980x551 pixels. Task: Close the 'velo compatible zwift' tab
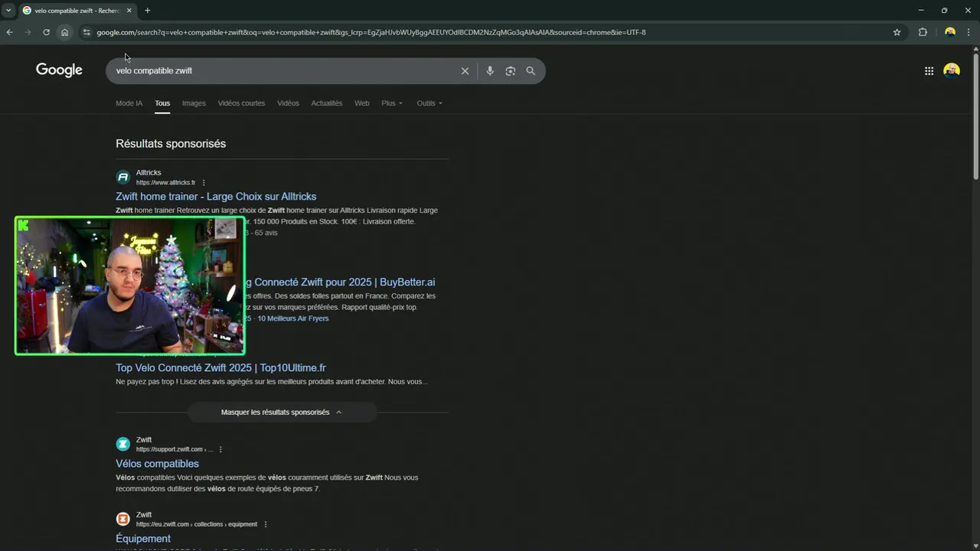tap(129, 11)
